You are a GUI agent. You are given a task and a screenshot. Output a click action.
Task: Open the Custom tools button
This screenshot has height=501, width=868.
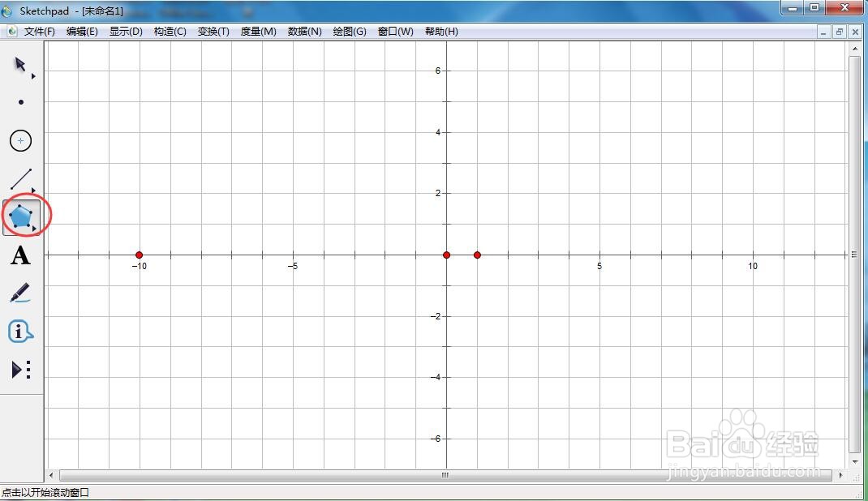coord(21,370)
